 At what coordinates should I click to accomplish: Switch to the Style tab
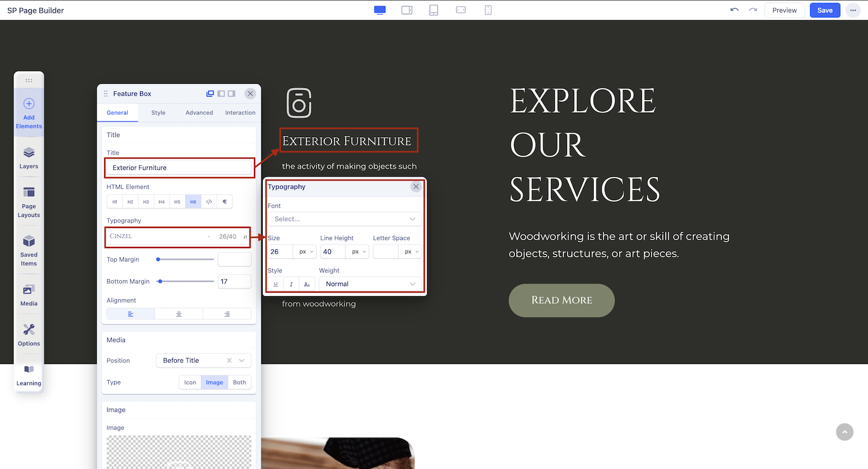158,113
